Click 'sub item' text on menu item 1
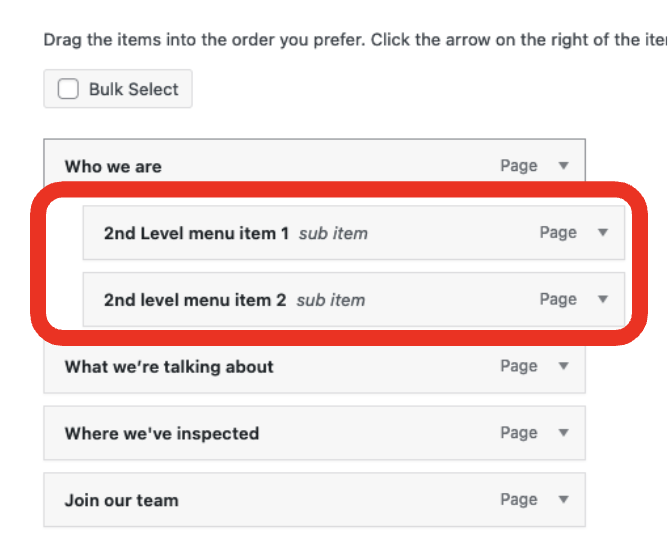The width and height of the screenshot is (670, 554). (333, 233)
